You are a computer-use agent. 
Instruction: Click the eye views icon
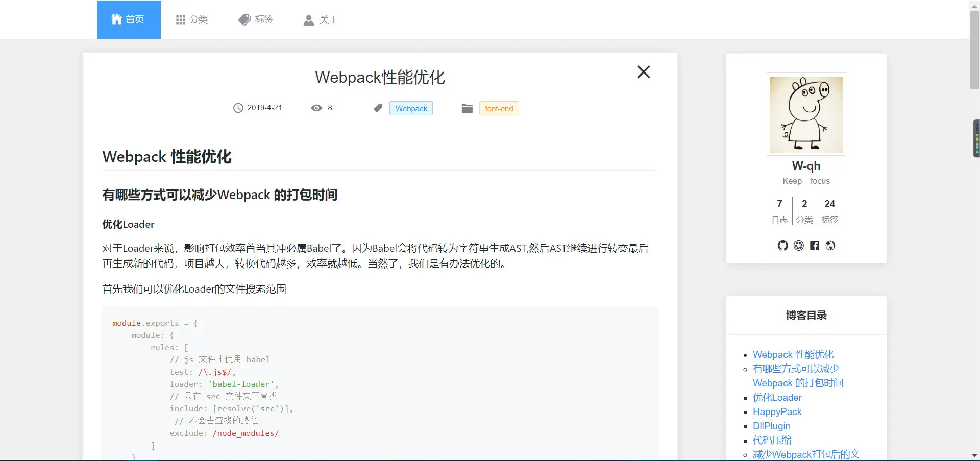pyautogui.click(x=316, y=108)
